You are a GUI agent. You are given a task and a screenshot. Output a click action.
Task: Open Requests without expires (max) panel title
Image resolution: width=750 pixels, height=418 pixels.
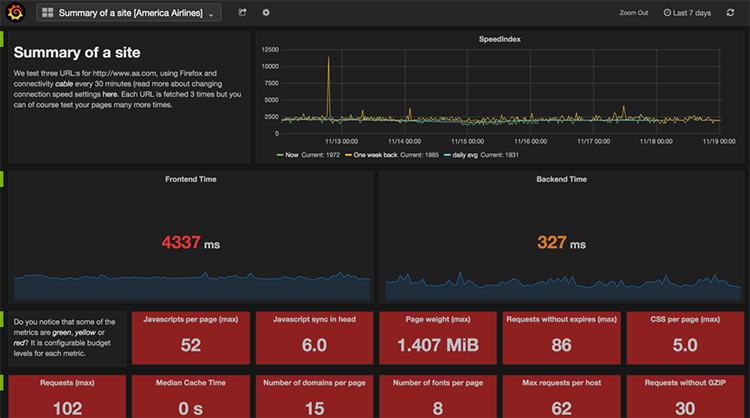pyautogui.click(x=561, y=319)
